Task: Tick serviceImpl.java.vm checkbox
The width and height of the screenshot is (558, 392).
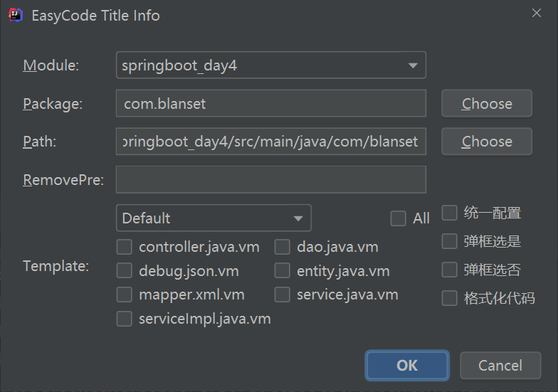Action: (x=125, y=319)
